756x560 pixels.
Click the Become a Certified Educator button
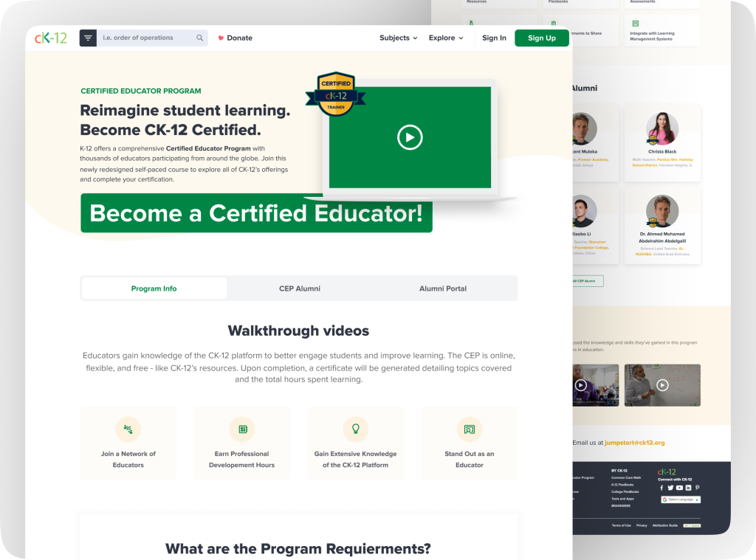pyautogui.click(x=256, y=213)
